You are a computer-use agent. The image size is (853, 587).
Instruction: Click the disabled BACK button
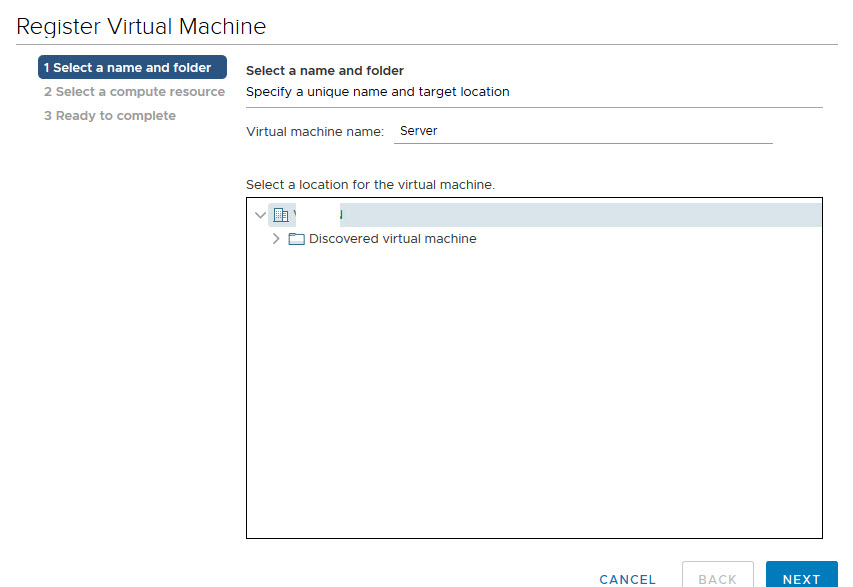click(717, 578)
